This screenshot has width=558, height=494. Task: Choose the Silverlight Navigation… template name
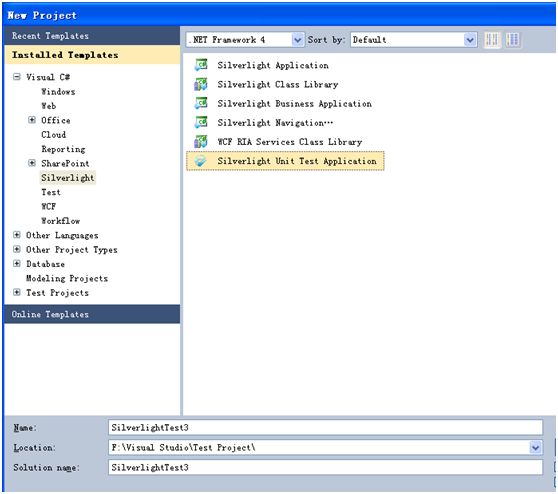point(275,123)
